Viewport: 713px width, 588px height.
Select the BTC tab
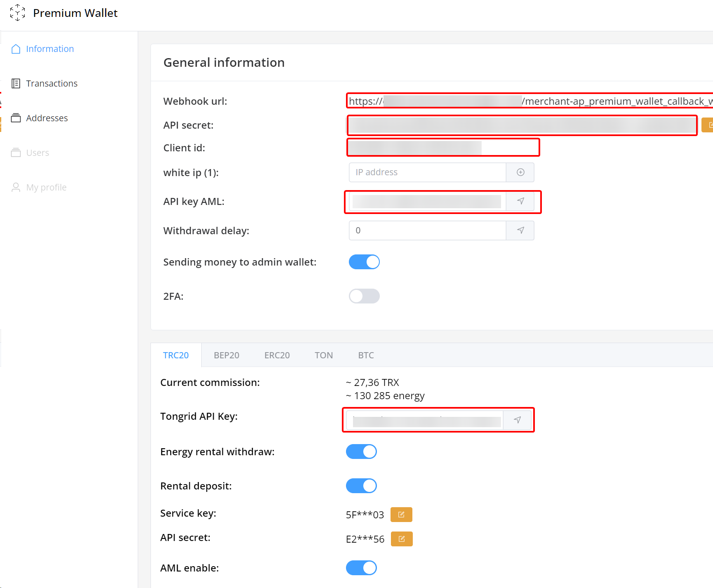(366, 355)
